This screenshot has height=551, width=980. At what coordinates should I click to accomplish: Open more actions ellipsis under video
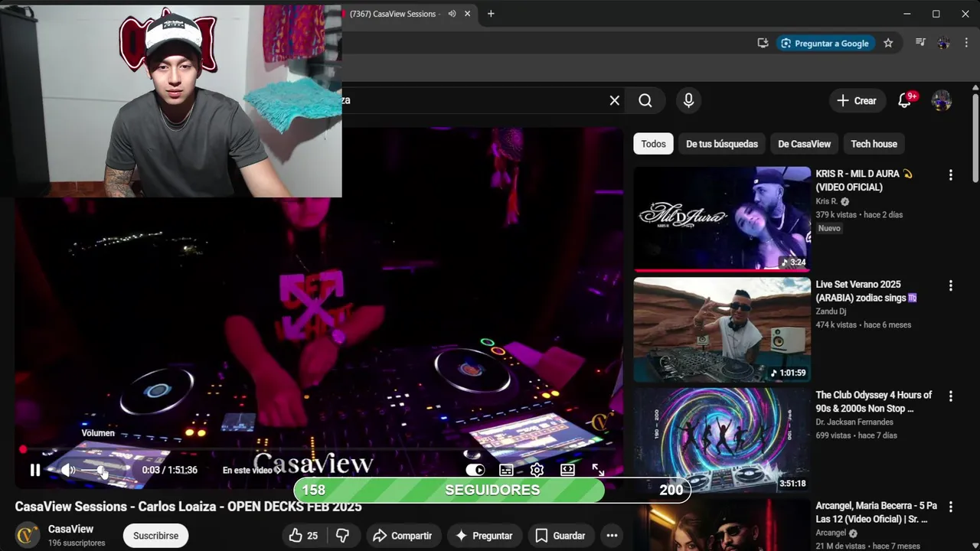[x=612, y=536]
